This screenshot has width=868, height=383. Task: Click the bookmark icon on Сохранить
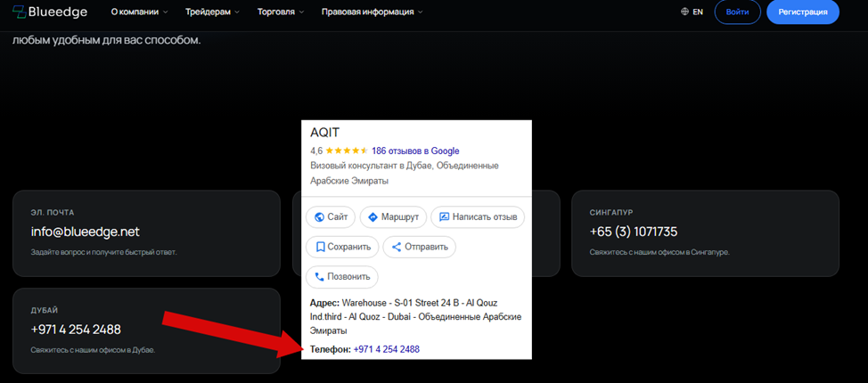click(320, 247)
